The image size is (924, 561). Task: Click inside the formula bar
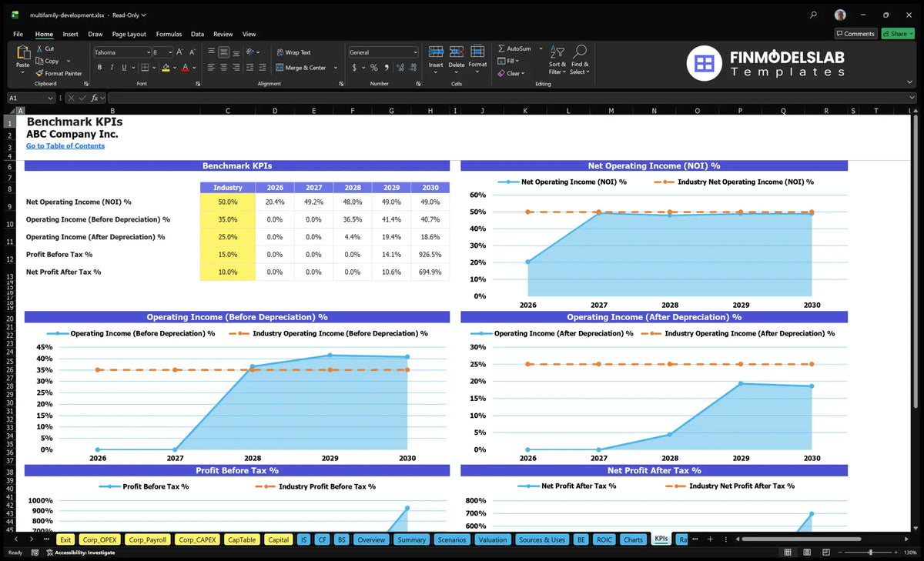(511, 98)
